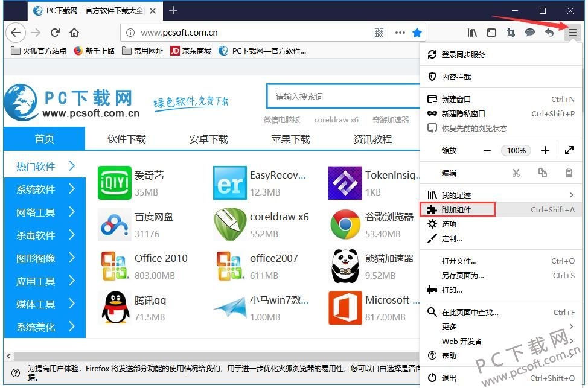Screen dimensions: 588x388
Task: Select 定制... menu item
Action: coord(501,239)
